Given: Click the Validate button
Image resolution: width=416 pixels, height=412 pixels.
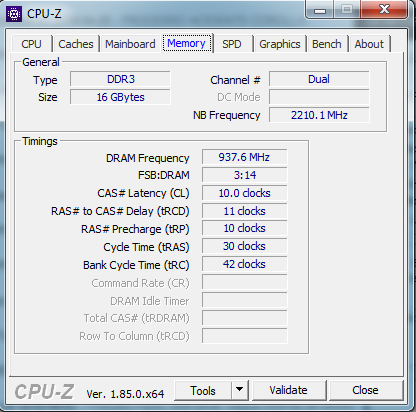Looking at the screenshot, I should [289, 390].
